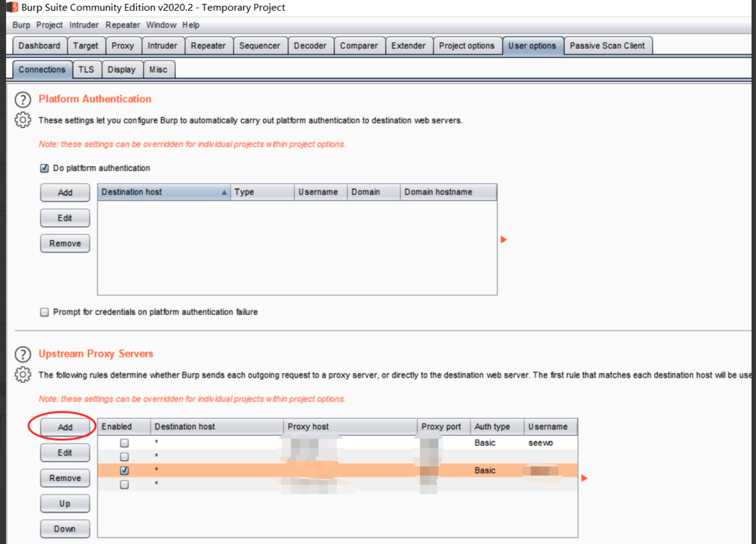Click the Type column header
The image size is (756, 544).
click(262, 192)
